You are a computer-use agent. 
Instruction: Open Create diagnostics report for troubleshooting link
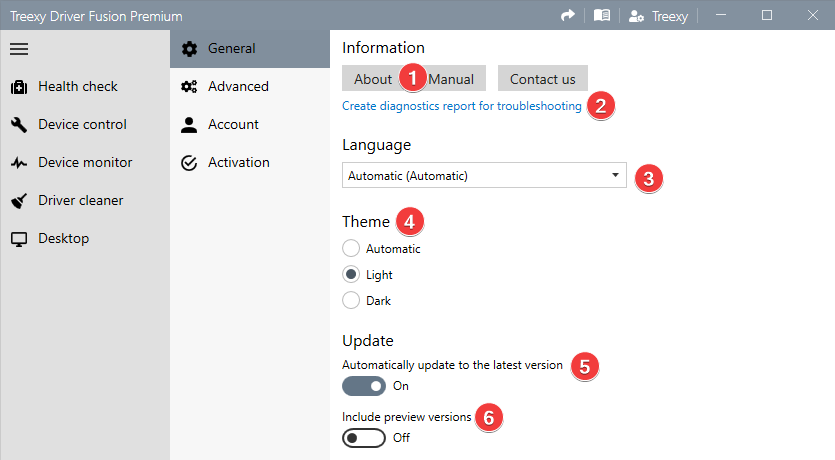coord(462,106)
